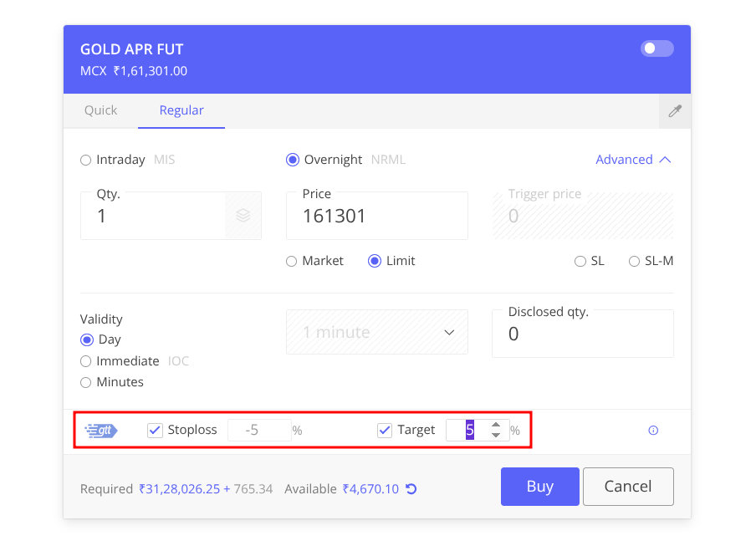This screenshot has width=756, height=546.
Task: Choose the Market order type
Action: pyautogui.click(x=292, y=261)
